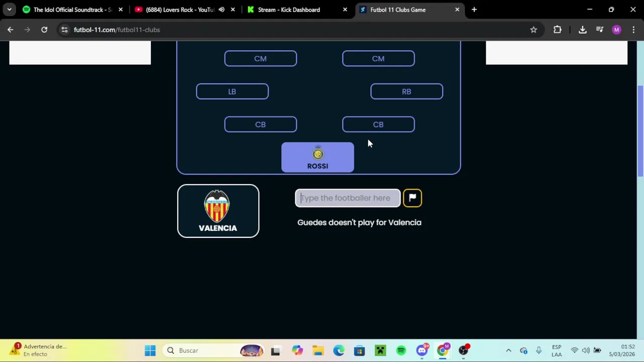Image resolution: width=644 pixels, height=362 pixels.
Task: Click the flag give-up button
Action: click(x=412, y=198)
